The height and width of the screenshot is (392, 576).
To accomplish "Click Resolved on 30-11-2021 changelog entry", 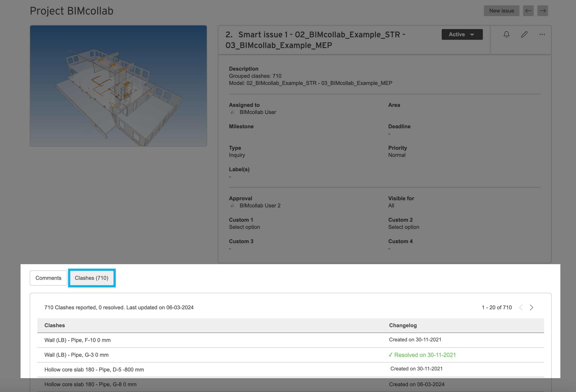I will click(x=422, y=355).
